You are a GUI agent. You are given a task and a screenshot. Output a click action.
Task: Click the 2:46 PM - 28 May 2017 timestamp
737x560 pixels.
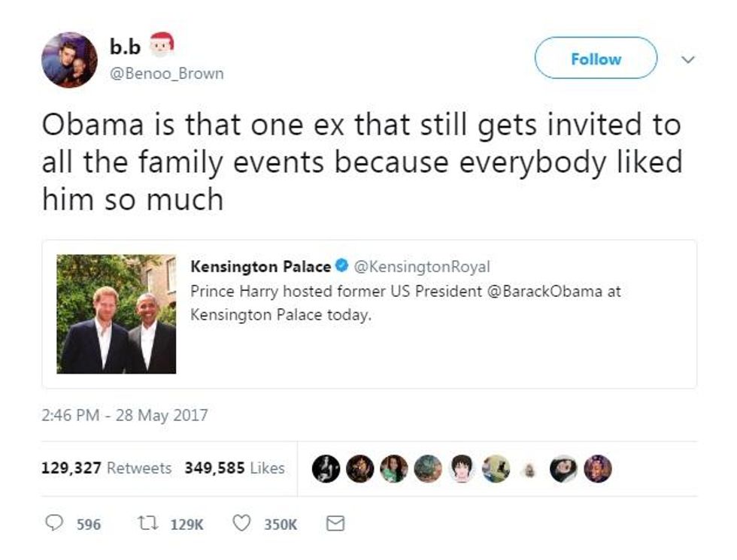pyautogui.click(x=124, y=415)
